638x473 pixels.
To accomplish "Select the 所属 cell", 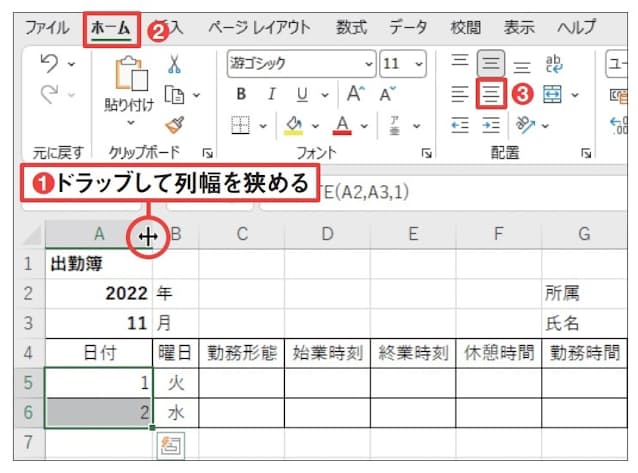I will coord(585,293).
